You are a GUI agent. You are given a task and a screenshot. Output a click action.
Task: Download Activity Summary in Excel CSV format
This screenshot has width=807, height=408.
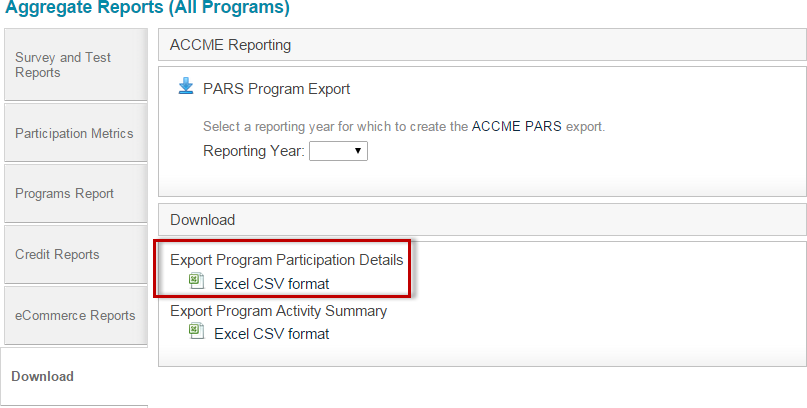click(x=272, y=334)
